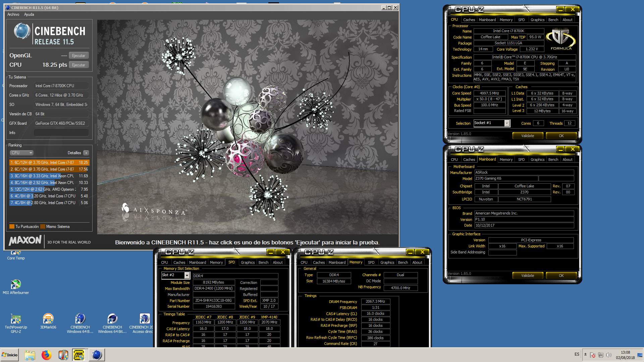Screen dimensions: 644x362
Task: Click Validate in the CPU-Z Mainboard window
Action: 528,276
